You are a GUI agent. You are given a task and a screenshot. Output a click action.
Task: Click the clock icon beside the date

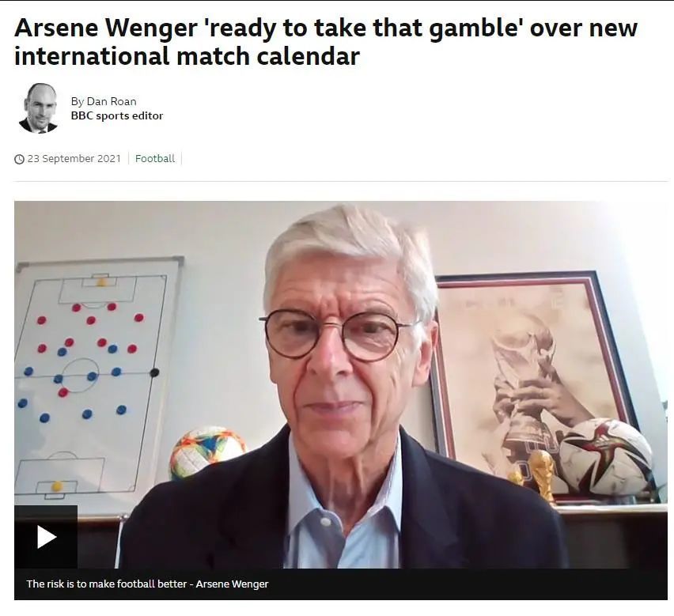pos(19,159)
